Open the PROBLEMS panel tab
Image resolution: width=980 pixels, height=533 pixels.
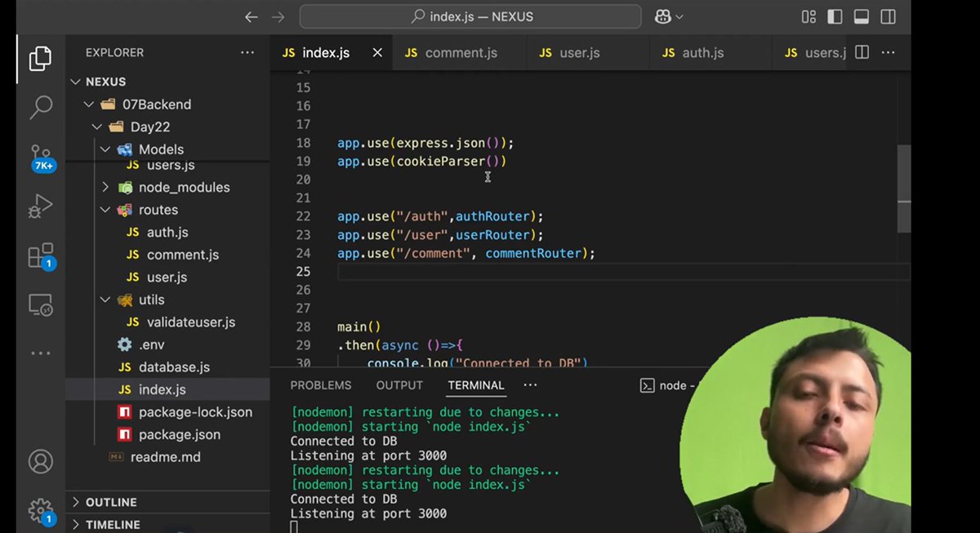pyautogui.click(x=321, y=385)
